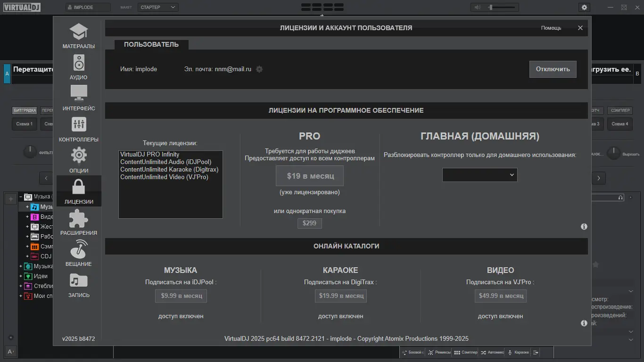Open the Стартер layout dropdown
The image size is (644, 362).
point(158,7)
